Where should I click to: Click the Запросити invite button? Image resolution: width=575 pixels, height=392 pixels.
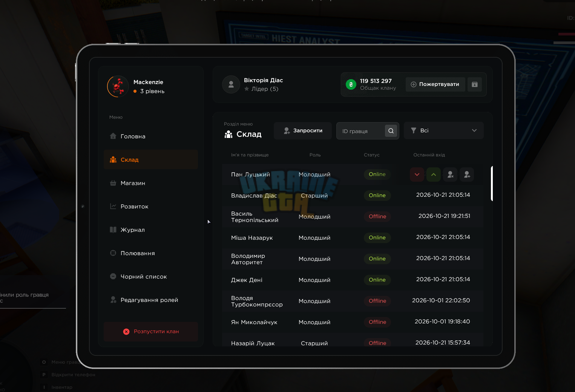pos(303,131)
